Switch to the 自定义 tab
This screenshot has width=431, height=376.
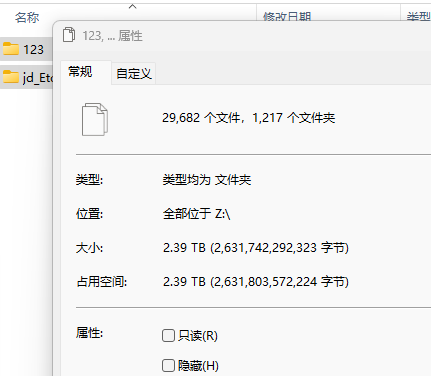[134, 74]
